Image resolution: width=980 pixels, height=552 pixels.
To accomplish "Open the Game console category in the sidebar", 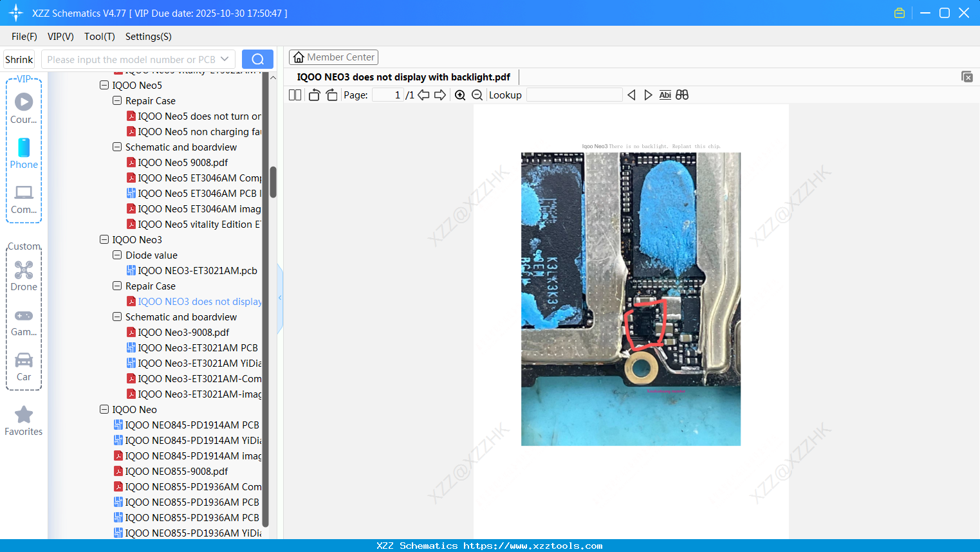I will [x=24, y=322].
